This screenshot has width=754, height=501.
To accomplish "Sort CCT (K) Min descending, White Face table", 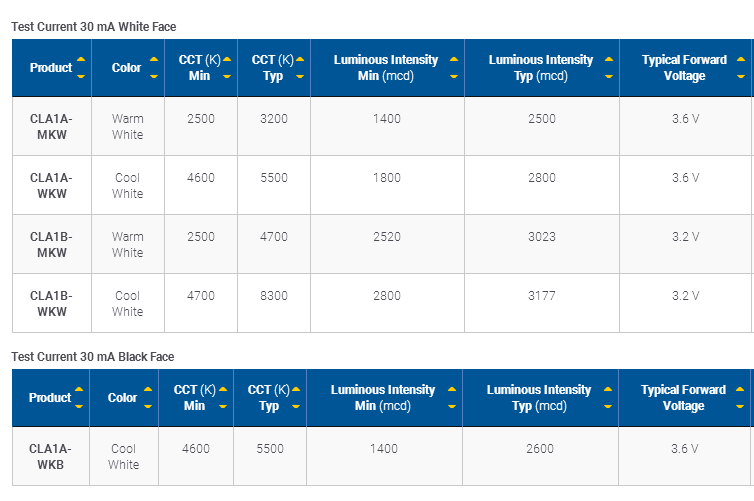I will [x=227, y=76].
